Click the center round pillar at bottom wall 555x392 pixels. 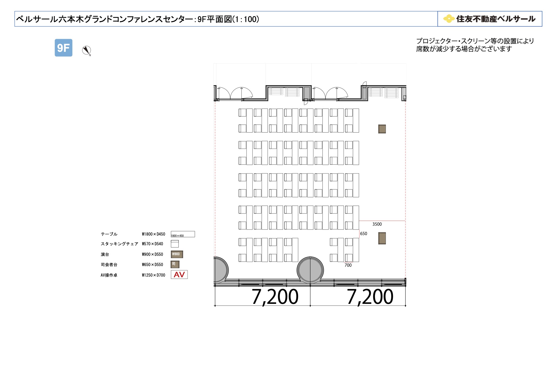coord(310,270)
